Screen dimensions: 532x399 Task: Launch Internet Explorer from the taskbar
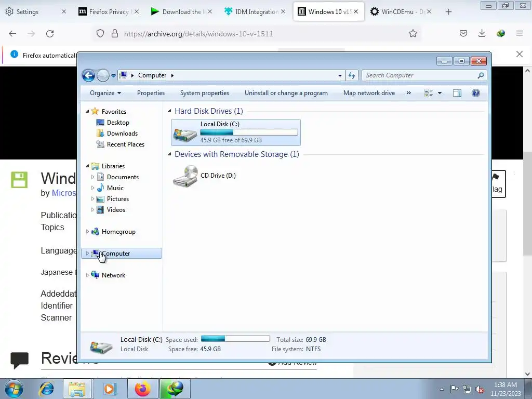(46, 389)
